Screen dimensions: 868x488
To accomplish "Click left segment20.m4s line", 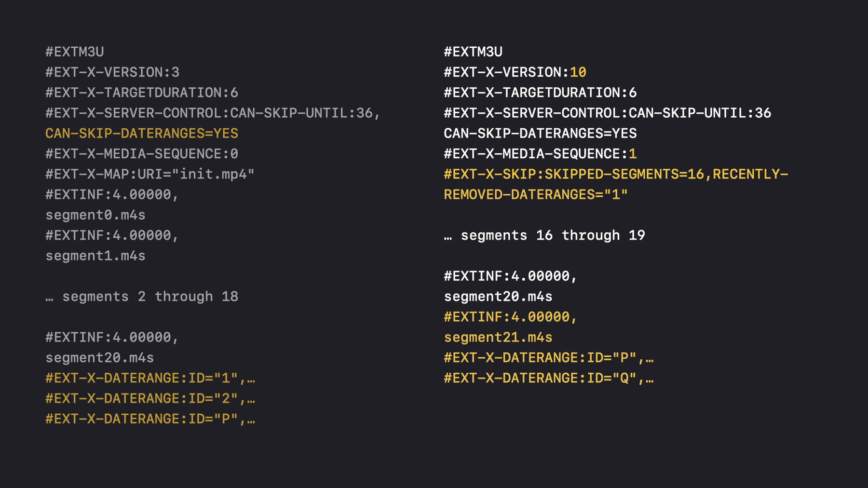I will point(100,358).
